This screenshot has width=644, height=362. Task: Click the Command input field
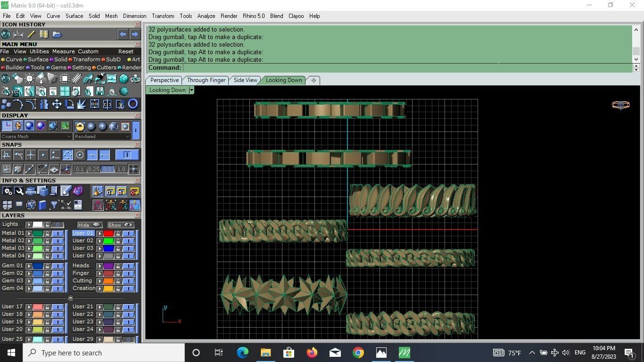click(x=407, y=68)
